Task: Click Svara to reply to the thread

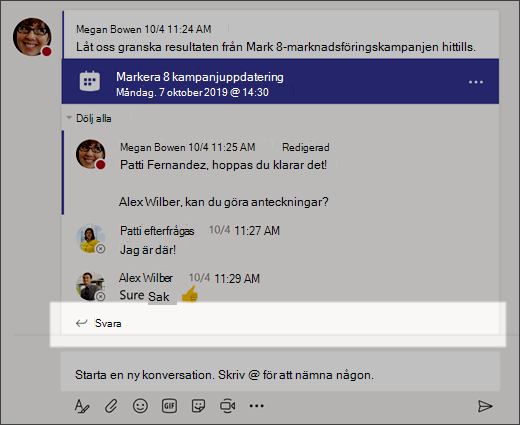Action: coord(108,323)
